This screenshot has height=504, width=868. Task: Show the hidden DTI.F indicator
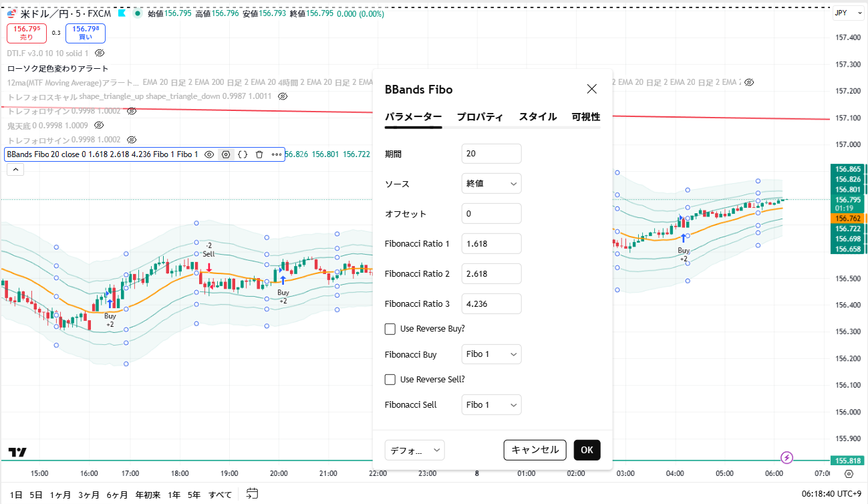tap(100, 53)
